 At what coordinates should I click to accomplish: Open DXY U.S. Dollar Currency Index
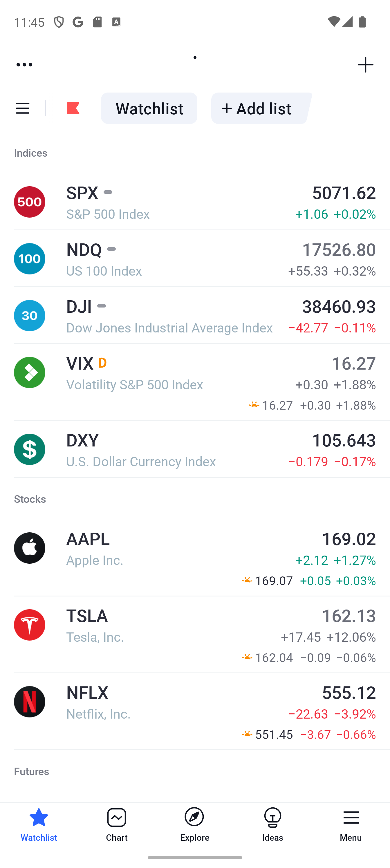195,450
